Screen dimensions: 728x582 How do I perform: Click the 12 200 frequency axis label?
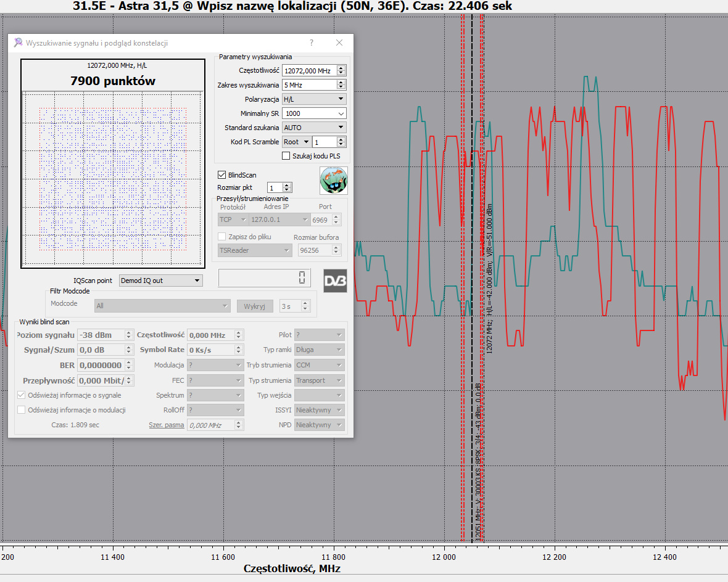(x=555, y=557)
